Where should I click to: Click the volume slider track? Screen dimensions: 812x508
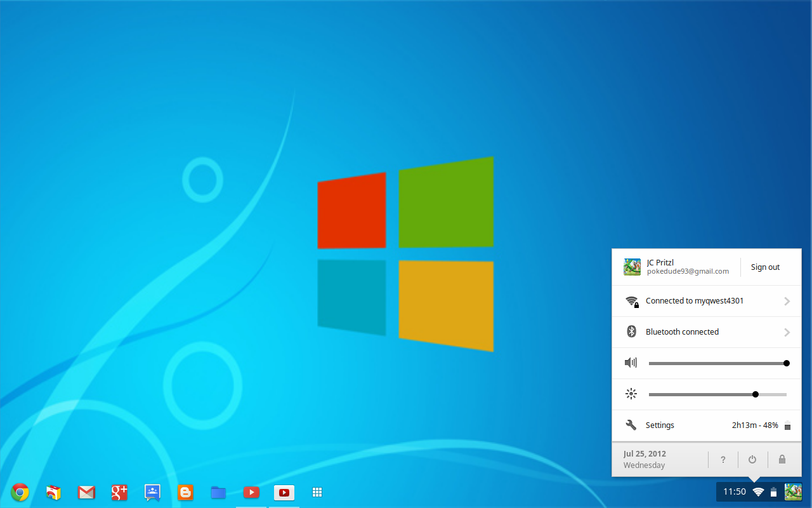tap(717, 363)
